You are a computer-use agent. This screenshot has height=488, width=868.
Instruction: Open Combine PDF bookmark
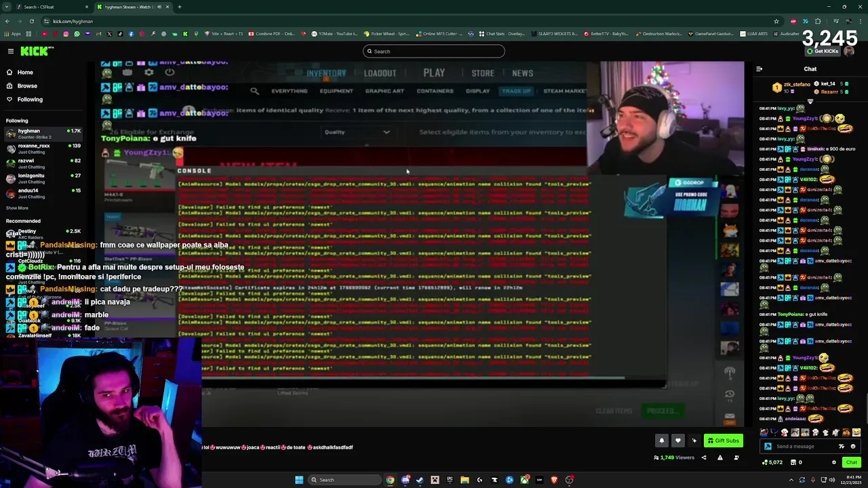point(272,34)
